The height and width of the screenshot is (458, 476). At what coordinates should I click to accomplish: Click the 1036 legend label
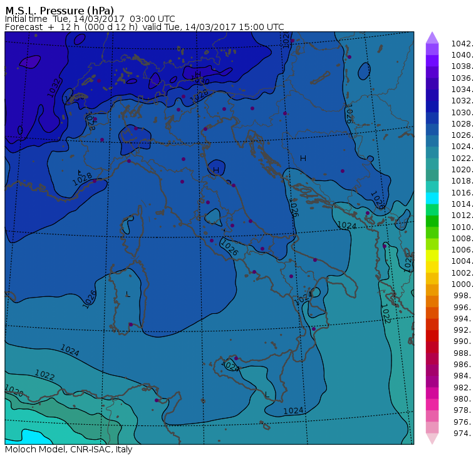(x=462, y=78)
